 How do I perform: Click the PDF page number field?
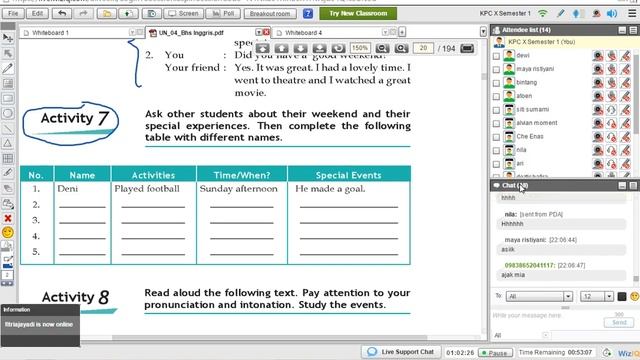(423, 48)
